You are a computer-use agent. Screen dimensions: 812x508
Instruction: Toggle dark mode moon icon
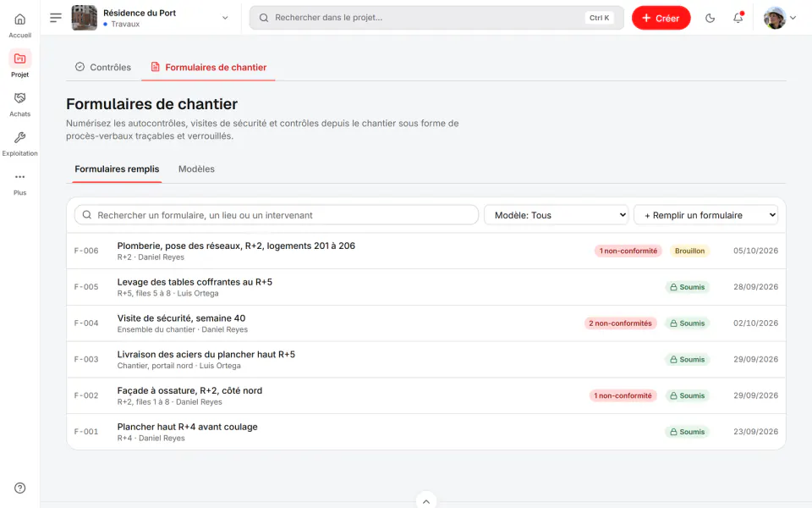[710, 18]
